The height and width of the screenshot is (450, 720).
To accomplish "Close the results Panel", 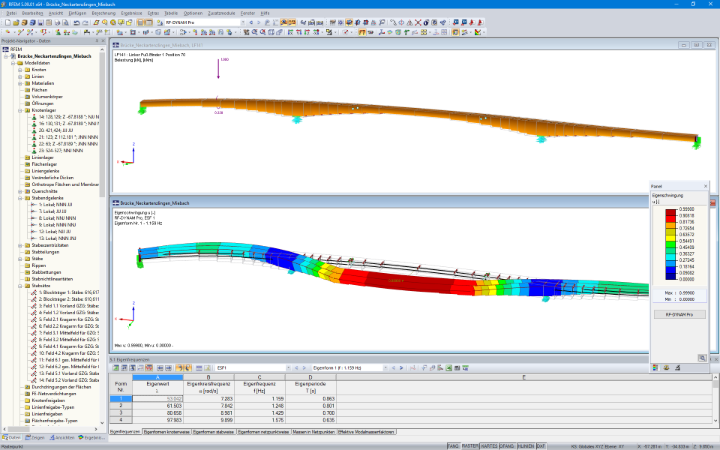I will coord(706,186).
